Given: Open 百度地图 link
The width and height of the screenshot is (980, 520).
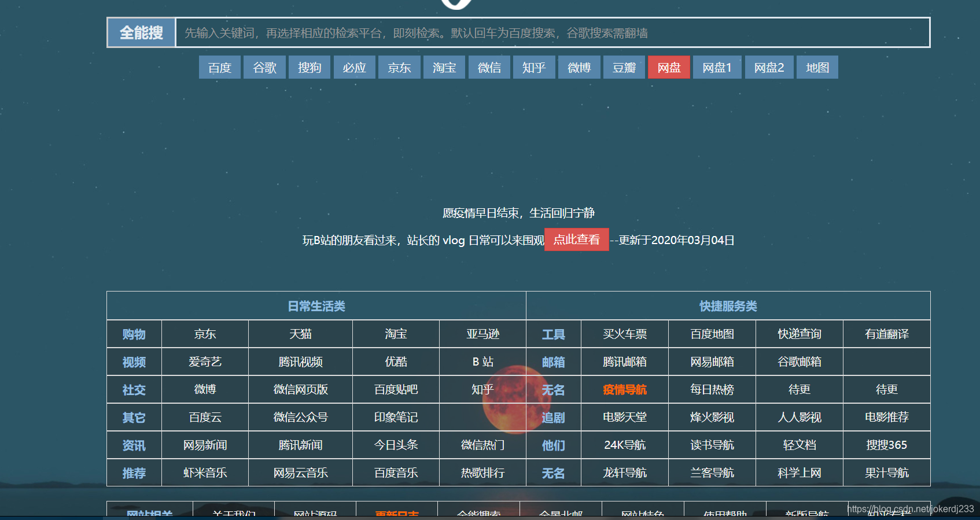Looking at the screenshot, I should tap(712, 334).
